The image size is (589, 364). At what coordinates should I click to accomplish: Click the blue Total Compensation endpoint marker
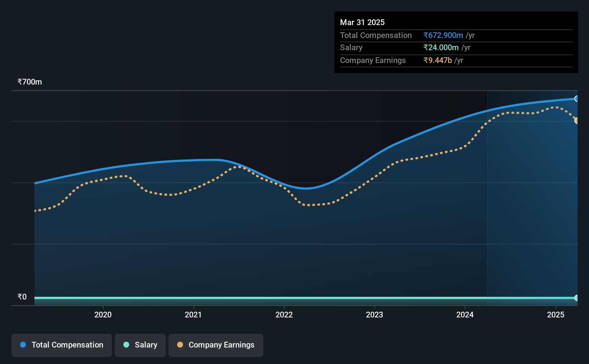pos(576,99)
